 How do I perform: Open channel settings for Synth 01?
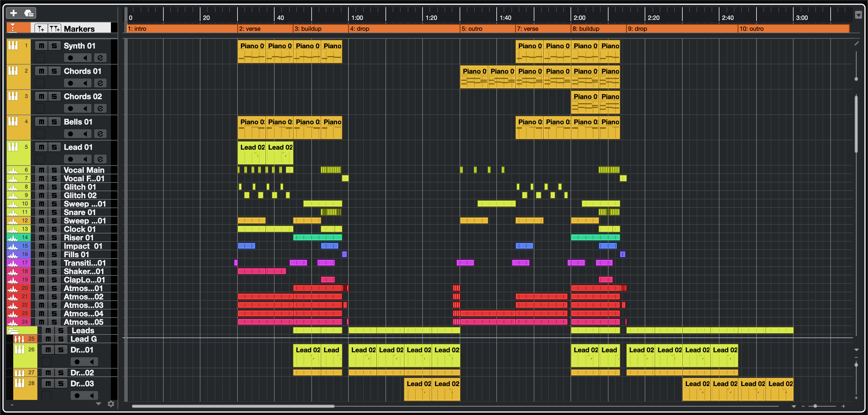point(100,58)
